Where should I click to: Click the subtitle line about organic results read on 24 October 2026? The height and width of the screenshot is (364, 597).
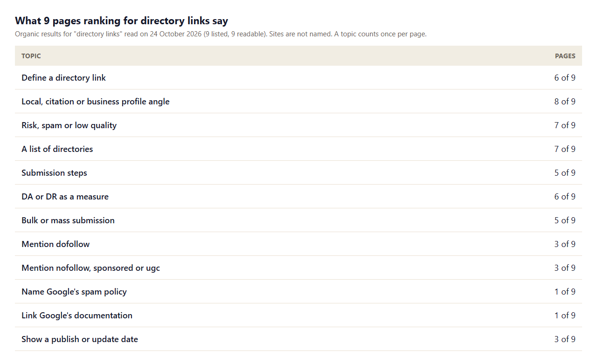(221, 34)
